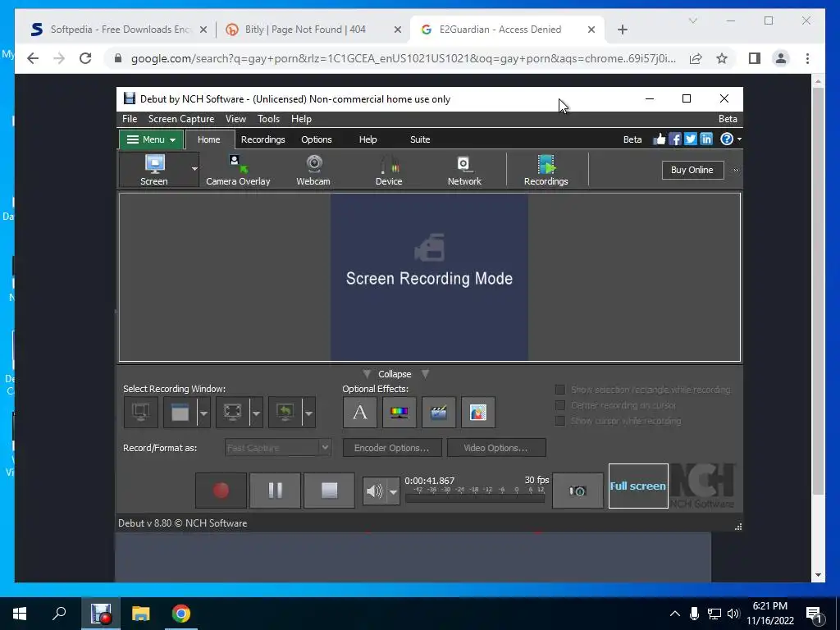
Task: Click the Chrome address bar
Action: [403, 58]
